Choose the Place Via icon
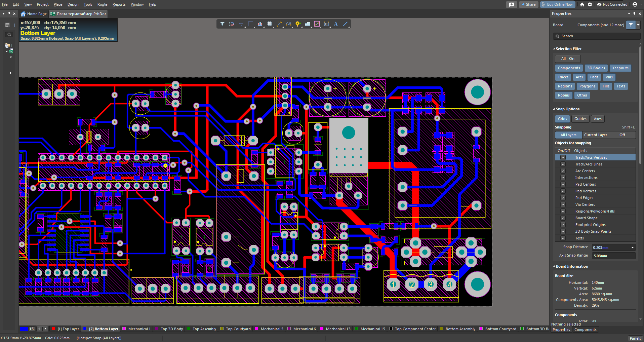 coord(298,24)
